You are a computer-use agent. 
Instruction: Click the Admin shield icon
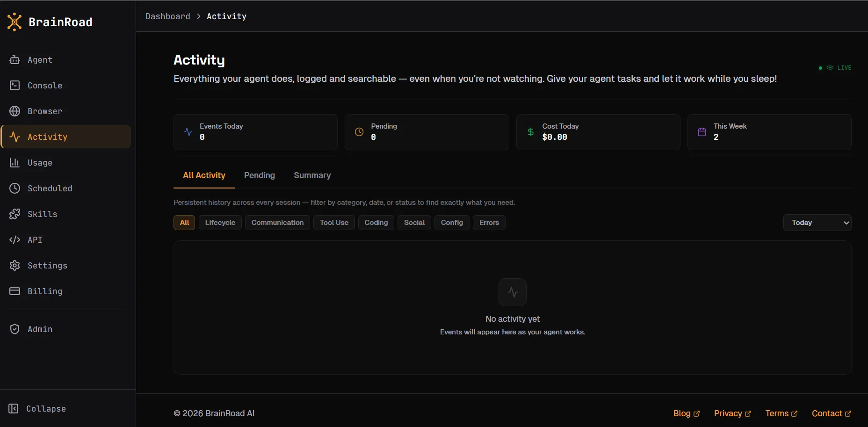pos(15,329)
